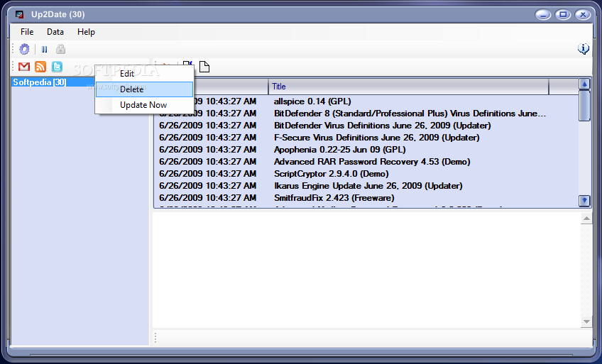Click the list scrollbar thumb
The width and height of the screenshot is (602, 364).
click(x=584, y=106)
